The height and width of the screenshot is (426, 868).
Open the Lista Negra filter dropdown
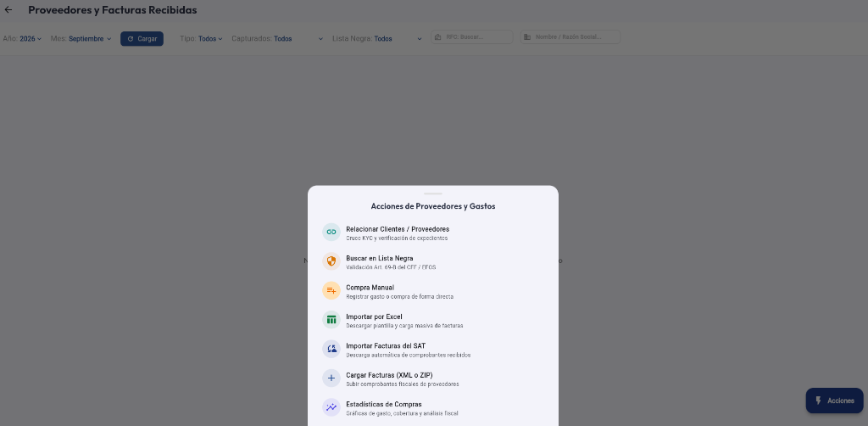[x=398, y=39]
